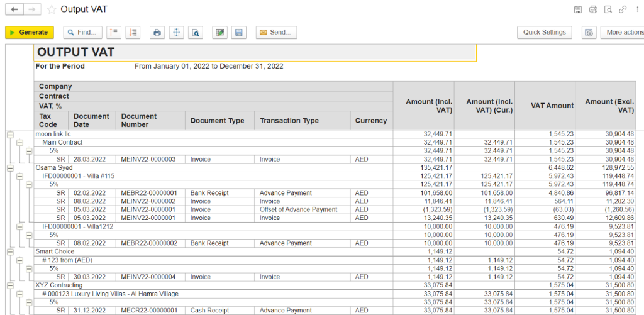Copy link using the chain icon
The image size is (644, 315).
(623, 9)
